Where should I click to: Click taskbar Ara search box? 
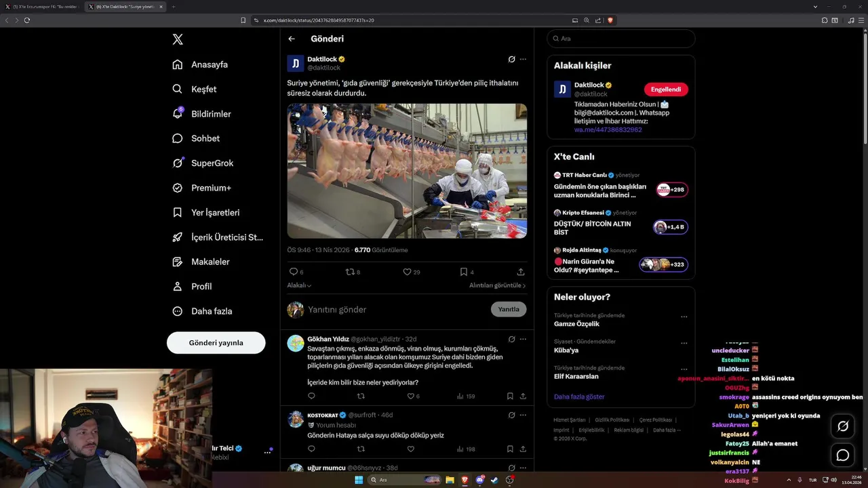405,480
